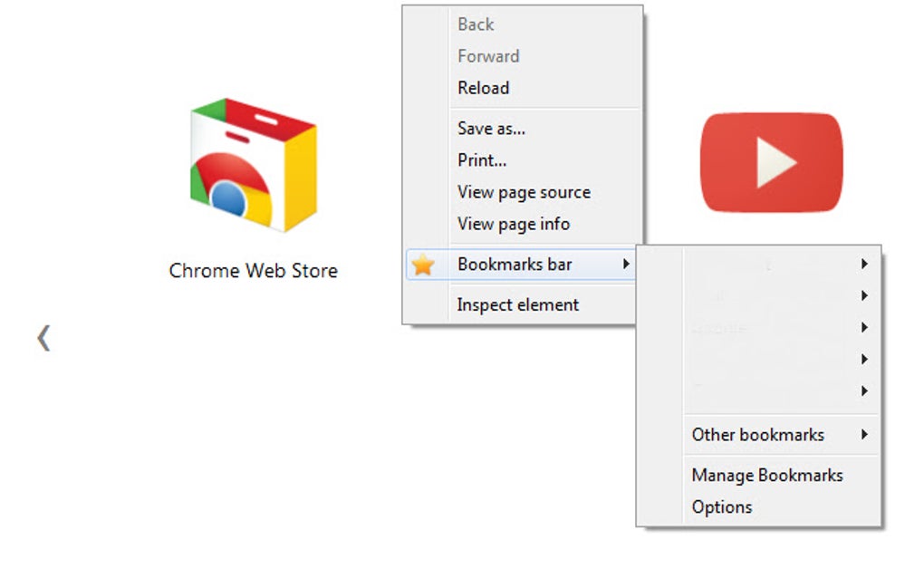Click View page info

514,223
